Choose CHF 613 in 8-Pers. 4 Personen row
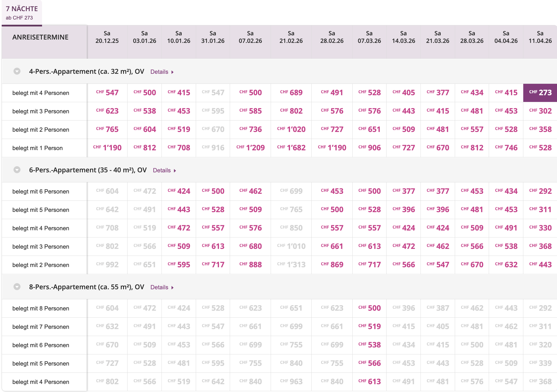The height and width of the screenshot is (392, 557). point(369,382)
